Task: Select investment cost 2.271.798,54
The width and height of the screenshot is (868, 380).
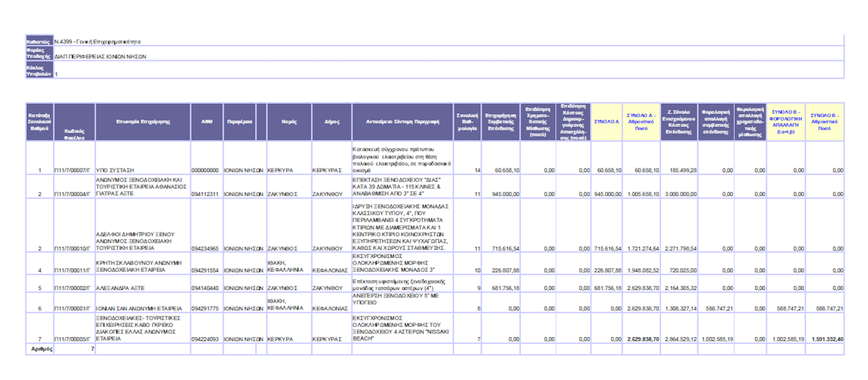Action: [681, 248]
